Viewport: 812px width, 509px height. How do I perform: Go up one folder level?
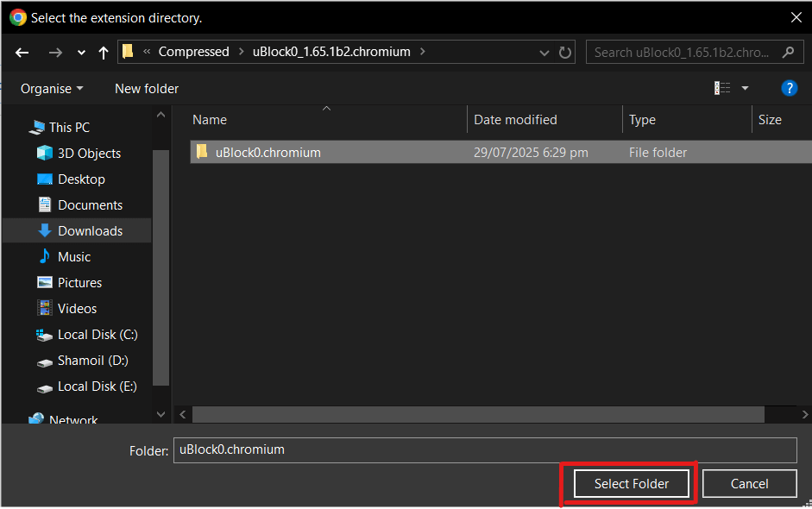point(104,53)
